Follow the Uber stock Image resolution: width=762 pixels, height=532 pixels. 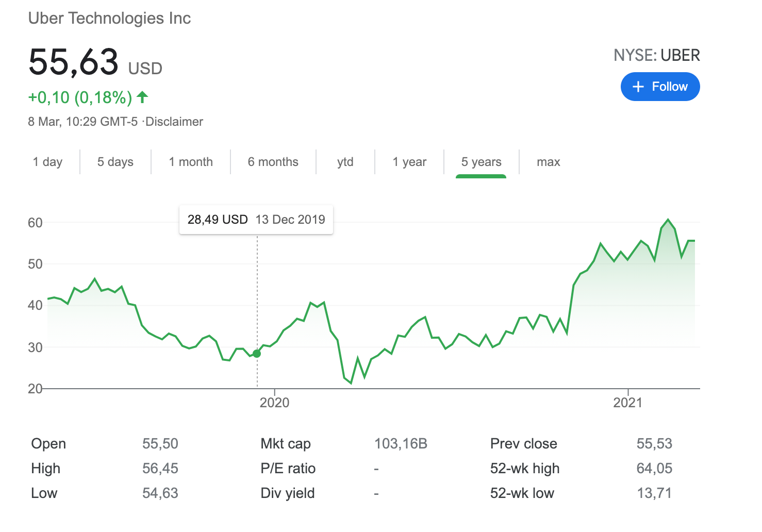(x=660, y=87)
